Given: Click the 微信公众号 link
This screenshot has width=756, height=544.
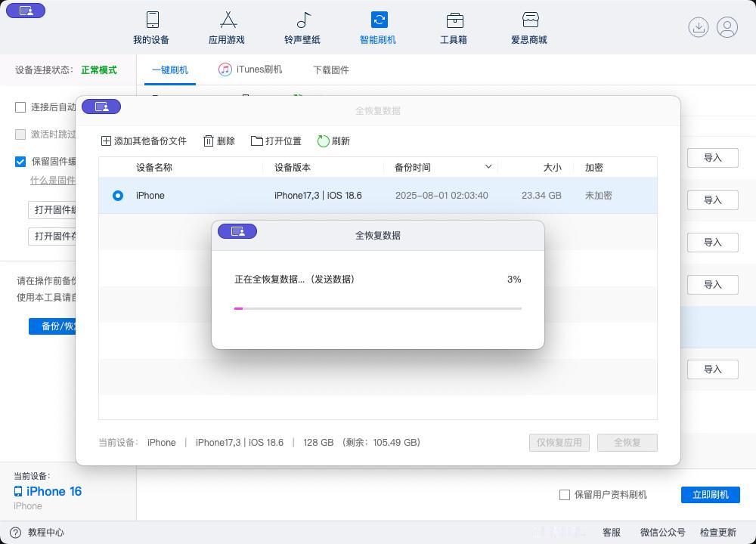Looking at the screenshot, I should 662,533.
